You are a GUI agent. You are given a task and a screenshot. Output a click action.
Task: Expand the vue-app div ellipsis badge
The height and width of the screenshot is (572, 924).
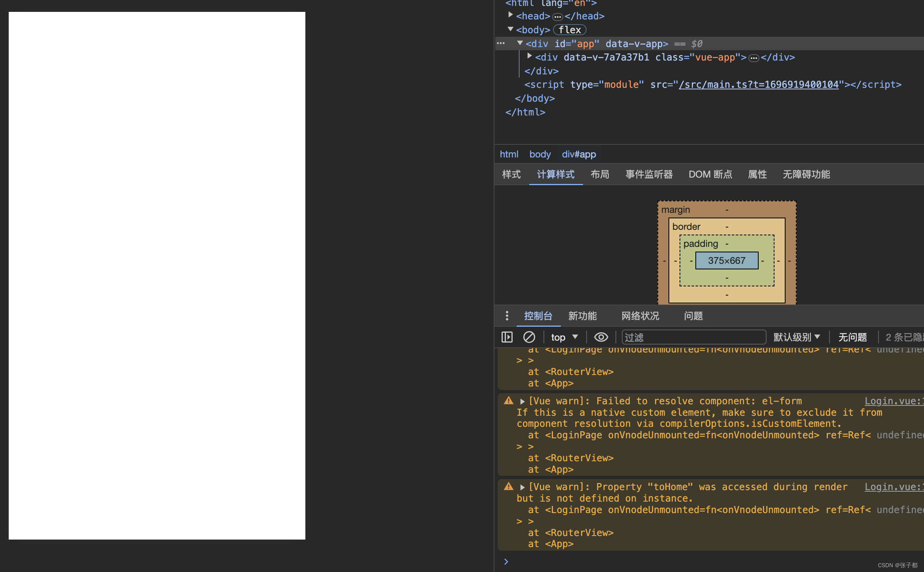(754, 58)
